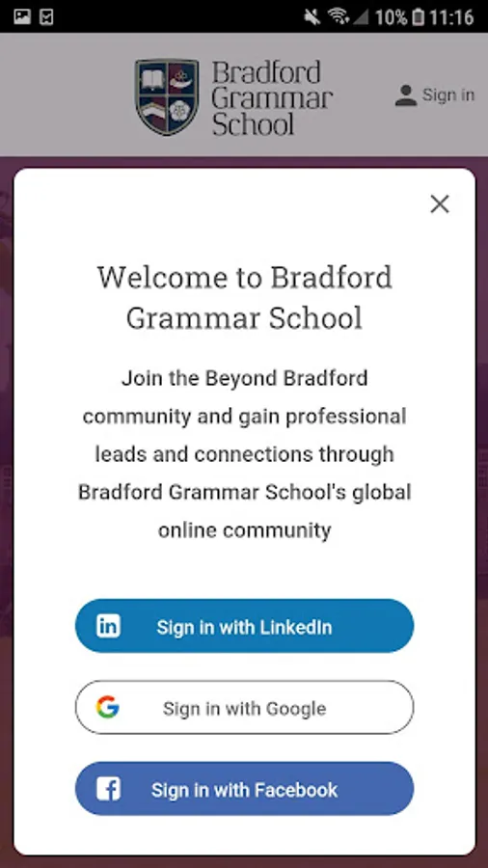Click the Facebook f logo icon
Screen dimensions: 488x868
[x=108, y=789]
